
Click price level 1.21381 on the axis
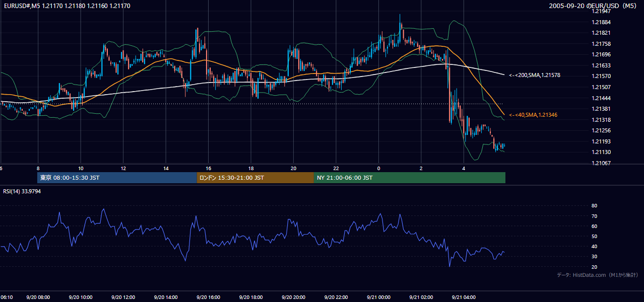600,109
